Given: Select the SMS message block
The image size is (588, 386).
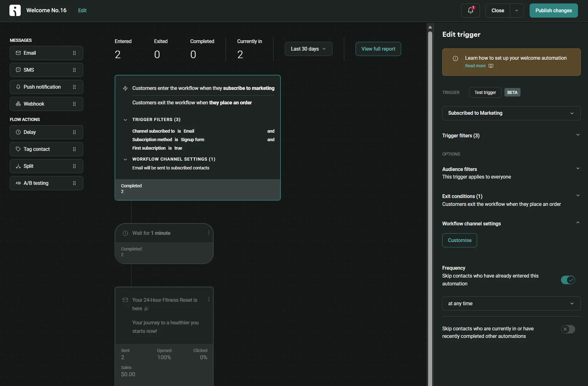Looking at the screenshot, I should (46, 70).
